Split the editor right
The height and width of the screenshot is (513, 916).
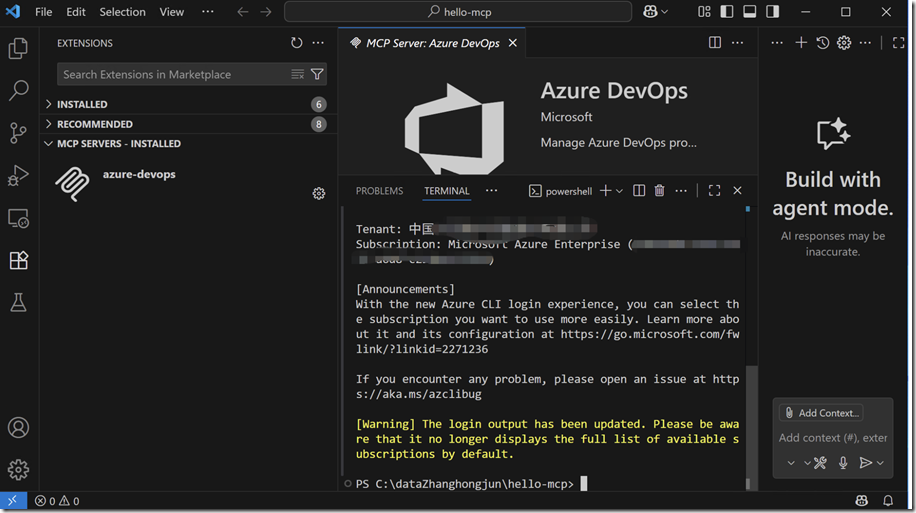pyautogui.click(x=714, y=43)
